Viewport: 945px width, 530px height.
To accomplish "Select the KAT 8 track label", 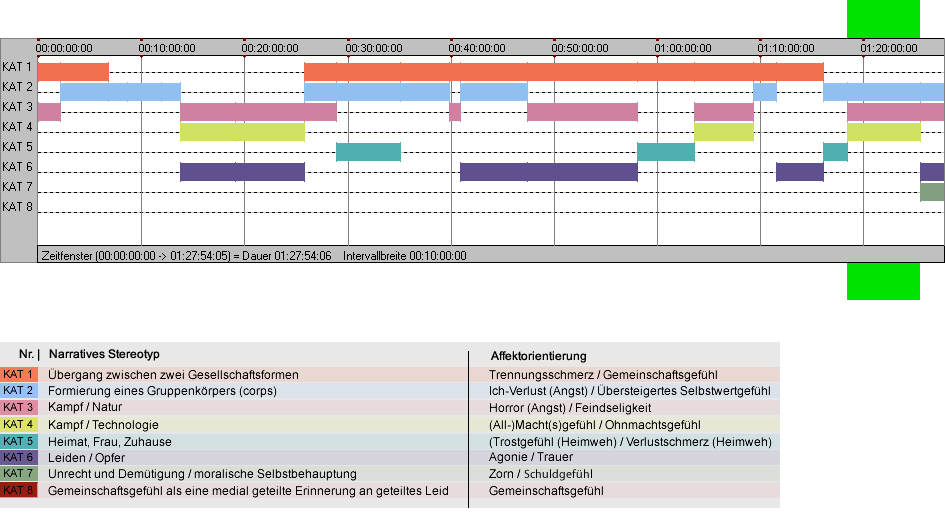I will 17,207.
